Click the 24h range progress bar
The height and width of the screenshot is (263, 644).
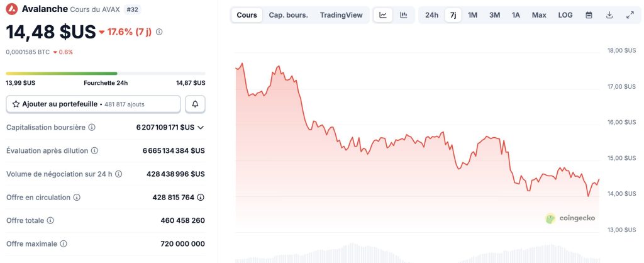click(105, 74)
